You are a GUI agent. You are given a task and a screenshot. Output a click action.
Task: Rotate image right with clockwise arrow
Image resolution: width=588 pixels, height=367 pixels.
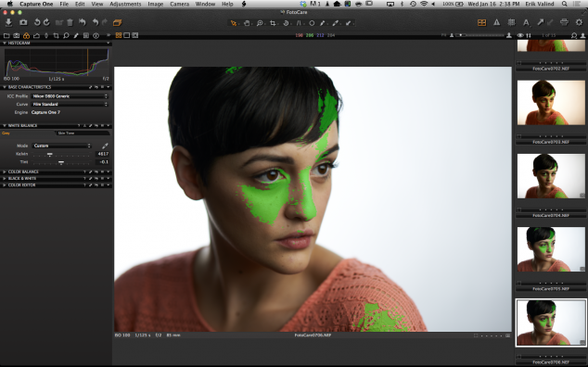pyautogui.click(x=46, y=22)
